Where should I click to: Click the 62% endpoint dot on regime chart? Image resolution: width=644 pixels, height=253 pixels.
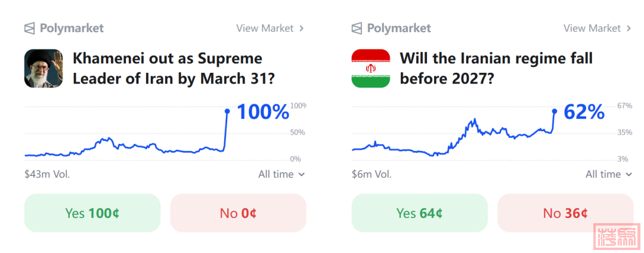pos(555,111)
